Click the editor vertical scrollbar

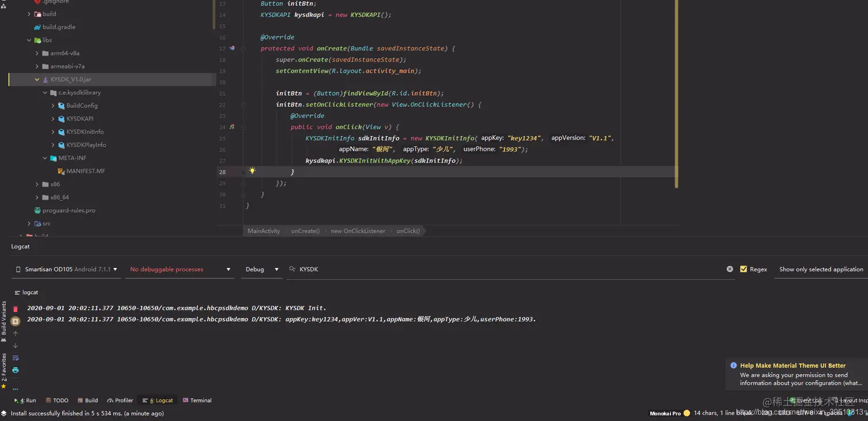(x=676, y=94)
